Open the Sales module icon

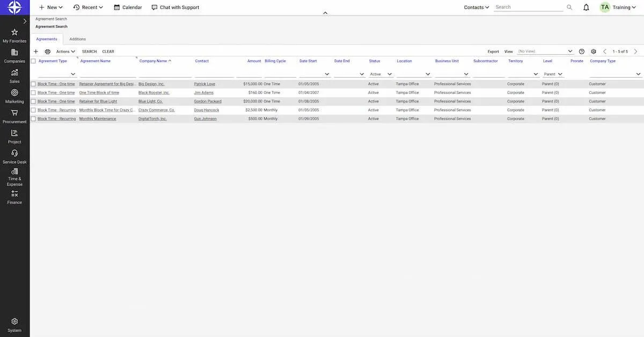pos(14,72)
